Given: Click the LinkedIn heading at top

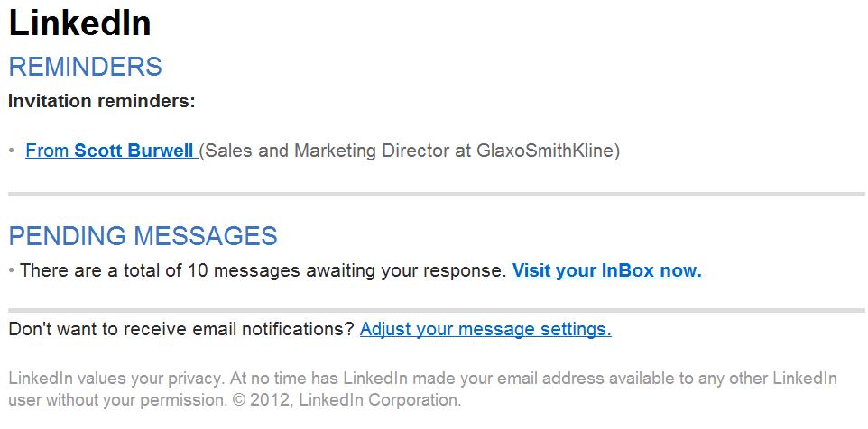Looking at the screenshot, I should pyautogui.click(x=79, y=23).
